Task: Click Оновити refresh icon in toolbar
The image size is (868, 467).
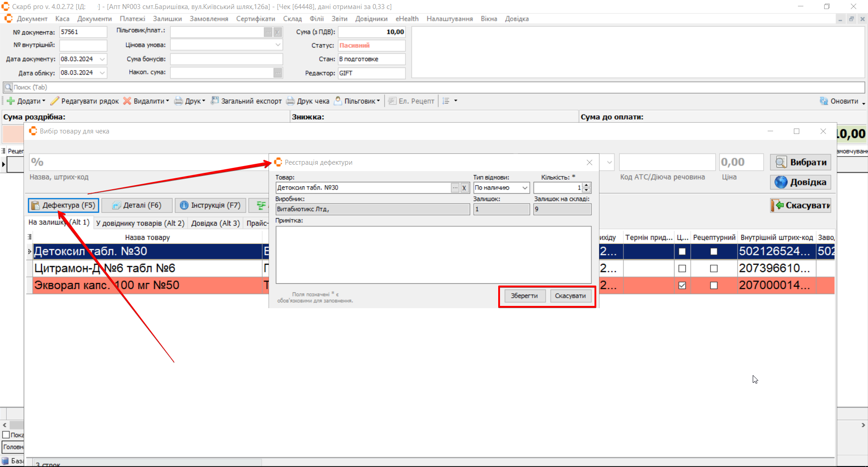Action: [824, 101]
